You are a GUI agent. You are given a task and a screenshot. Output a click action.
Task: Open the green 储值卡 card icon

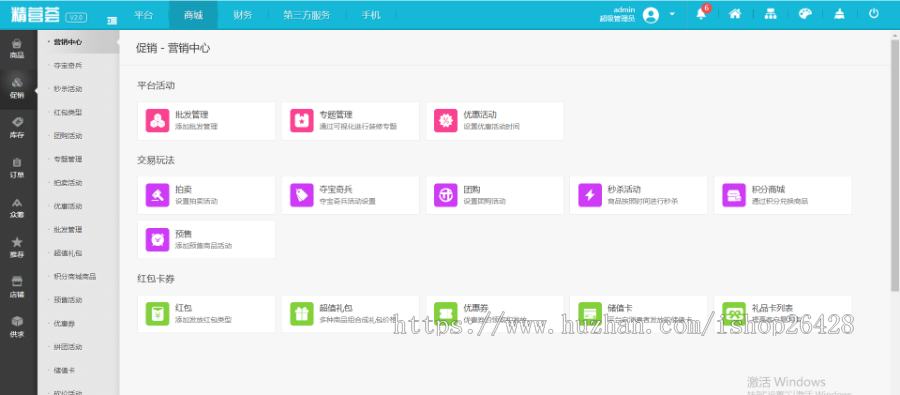click(x=590, y=314)
